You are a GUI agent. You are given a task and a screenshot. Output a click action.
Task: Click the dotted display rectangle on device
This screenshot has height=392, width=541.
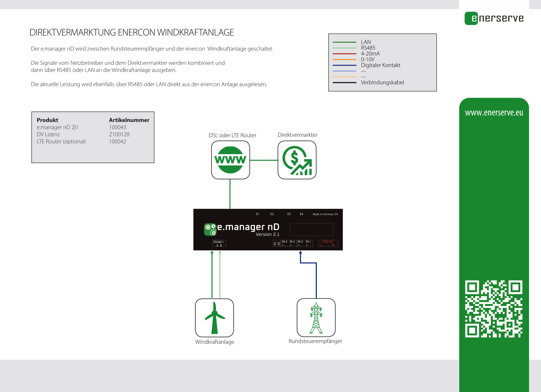pyautogui.click(x=311, y=229)
